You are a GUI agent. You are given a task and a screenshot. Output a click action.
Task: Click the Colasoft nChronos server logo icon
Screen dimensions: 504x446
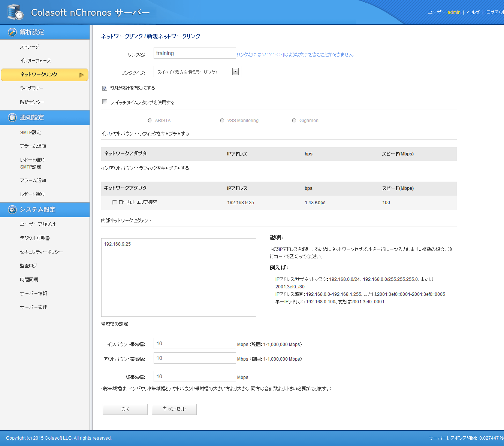pos(15,12)
